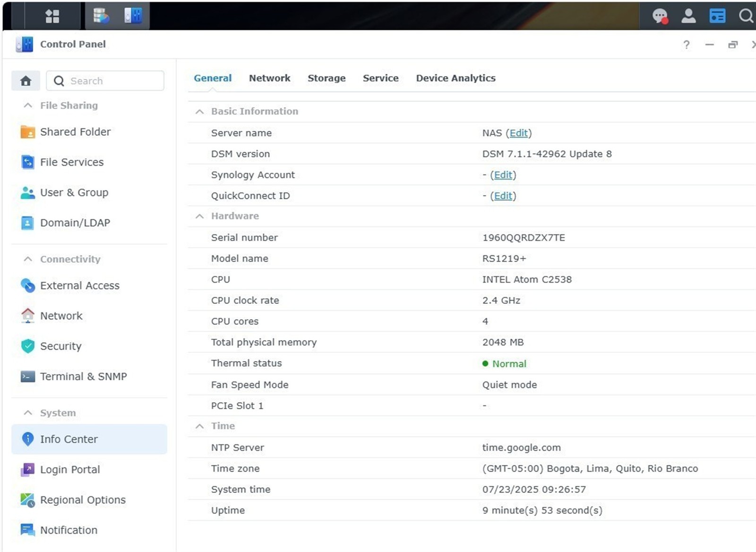Click the DSM search magnifier icon
This screenshot has width=756, height=552.
[746, 16]
